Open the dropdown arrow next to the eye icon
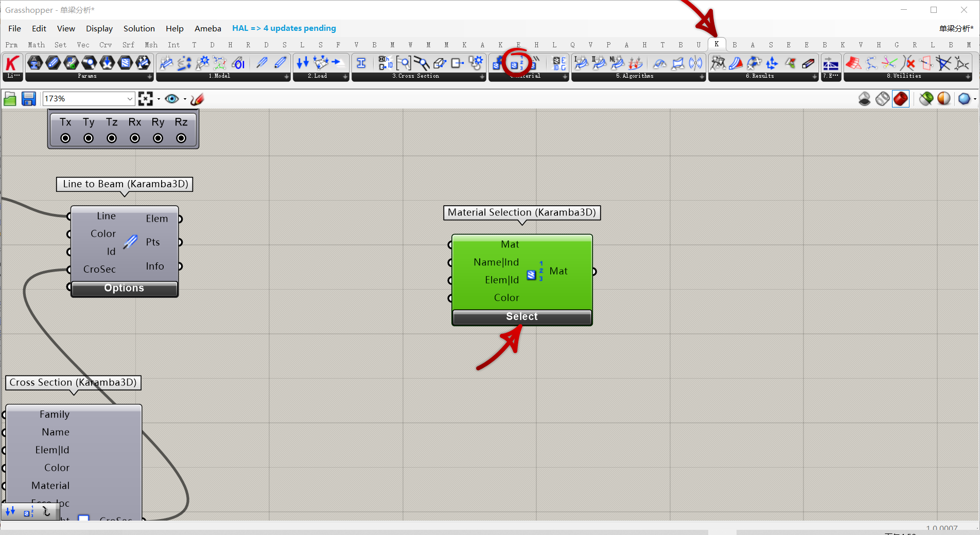980x535 pixels. pyautogui.click(x=185, y=99)
